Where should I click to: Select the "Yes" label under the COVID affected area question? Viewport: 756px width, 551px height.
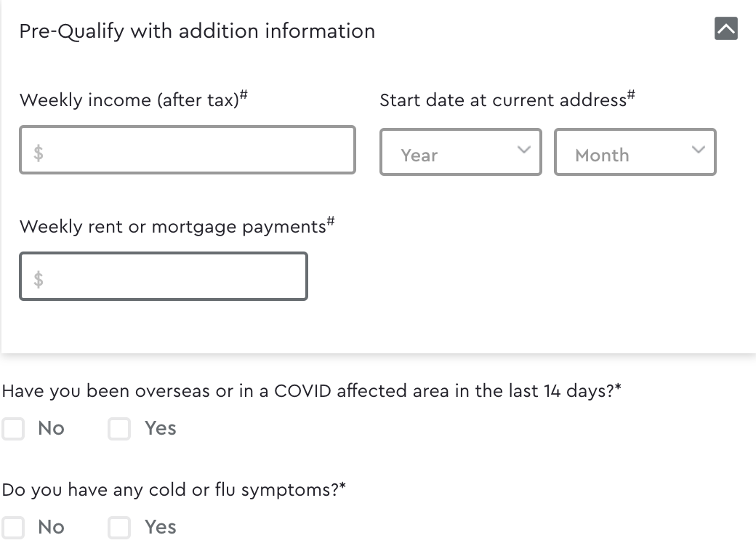click(161, 428)
